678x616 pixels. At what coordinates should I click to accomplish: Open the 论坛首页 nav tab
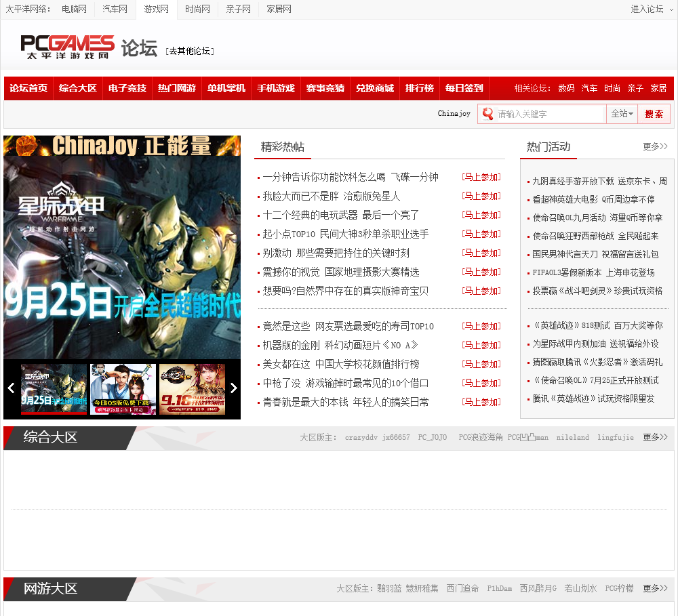pyautogui.click(x=28, y=88)
